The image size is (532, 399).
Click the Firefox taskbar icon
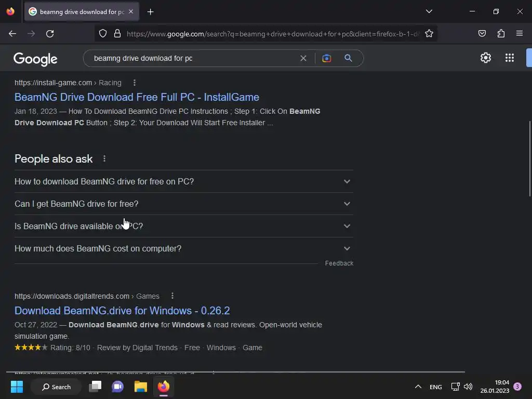click(x=164, y=387)
